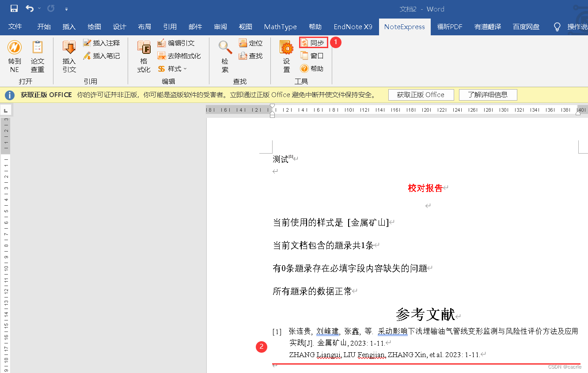
Task: Click 插入引文 to insert citation
Action: (69, 57)
